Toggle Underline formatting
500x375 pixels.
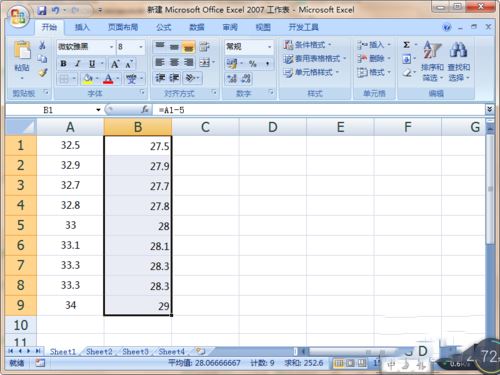(92, 63)
